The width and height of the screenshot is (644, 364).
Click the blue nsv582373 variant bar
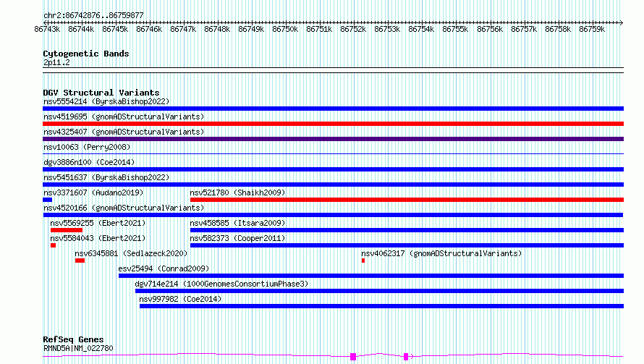click(407, 245)
